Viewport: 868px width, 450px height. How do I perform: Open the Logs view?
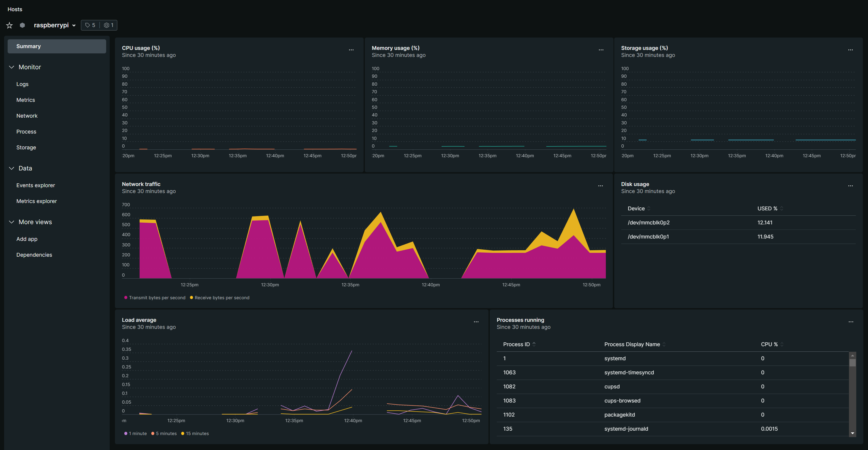click(22, 84)
